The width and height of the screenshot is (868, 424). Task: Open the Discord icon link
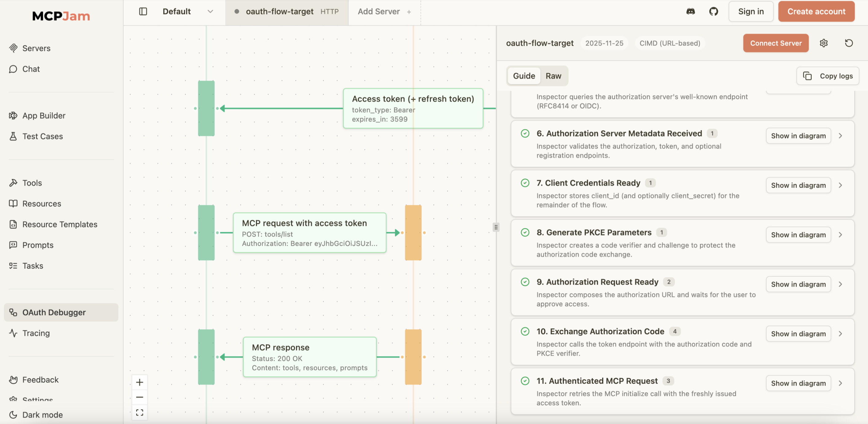(690, 11)
